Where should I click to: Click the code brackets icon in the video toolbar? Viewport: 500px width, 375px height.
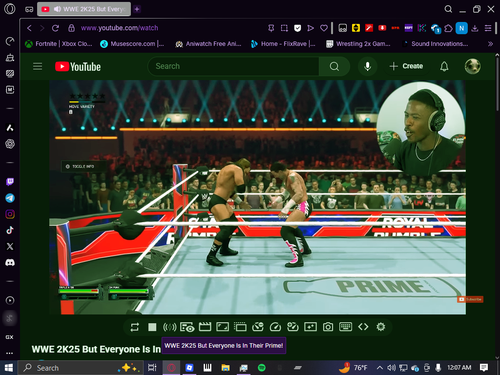click(363, 327)
